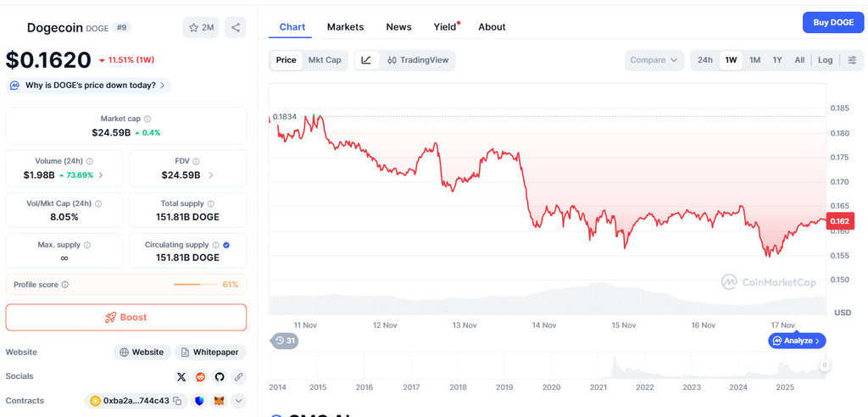Open the News tab
The width and height of the screenshot is (868, 417).
click(398, 27)
